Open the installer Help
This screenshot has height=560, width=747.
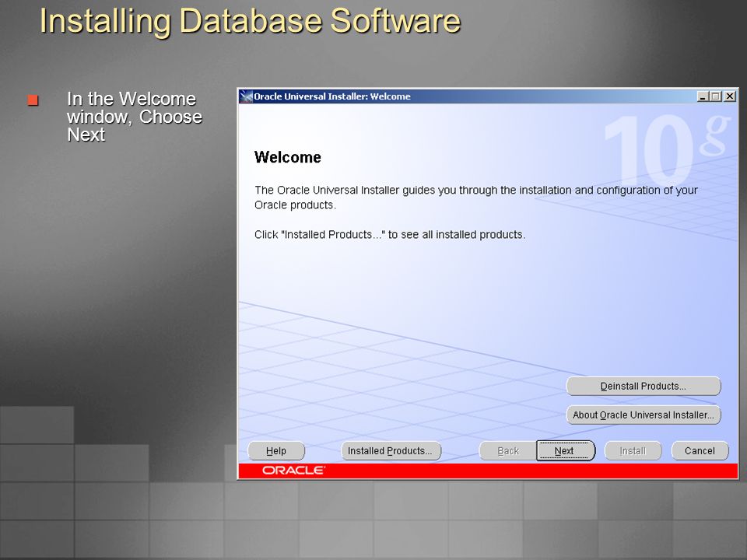tap(275, 450)
